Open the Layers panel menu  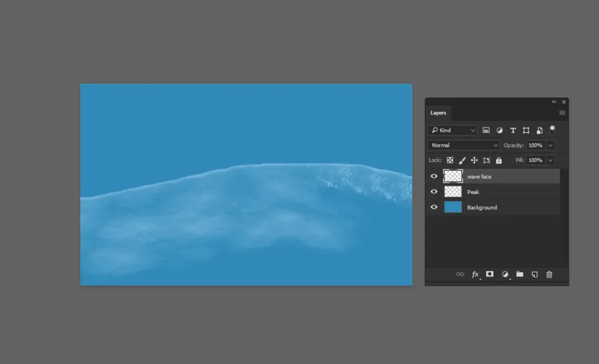pos(563,113)
